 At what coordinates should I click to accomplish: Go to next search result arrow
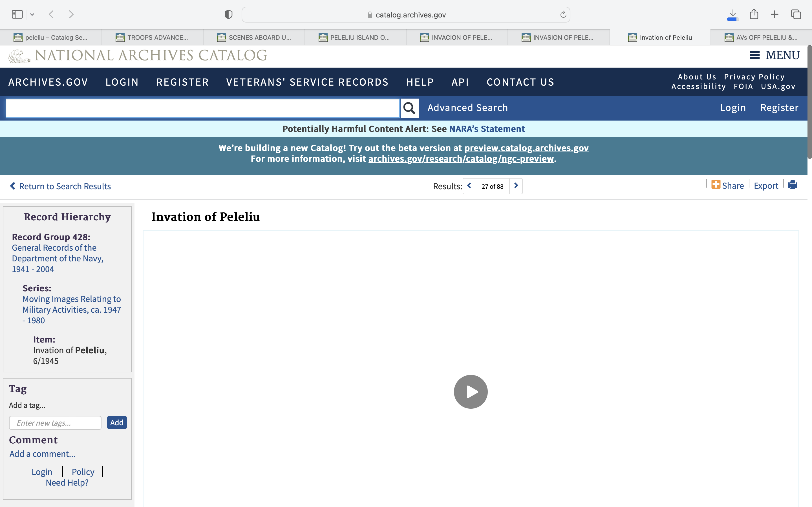(516, 186)
